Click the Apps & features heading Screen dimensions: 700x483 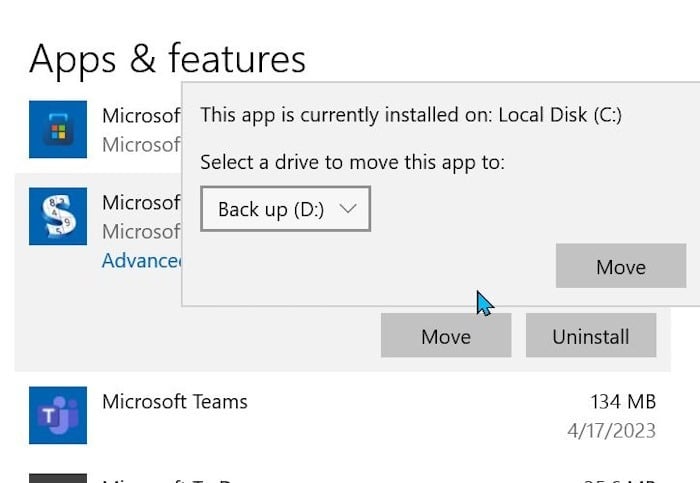167,59
